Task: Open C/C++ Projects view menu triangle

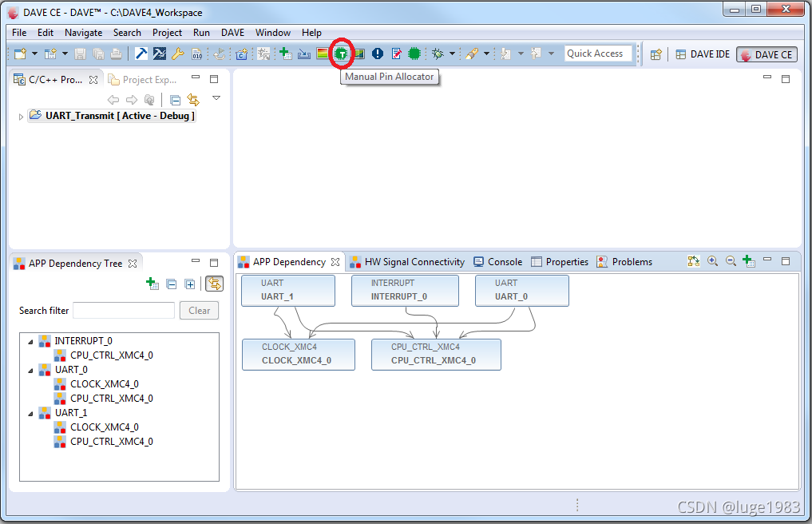Action: click(x=216, y=98)
